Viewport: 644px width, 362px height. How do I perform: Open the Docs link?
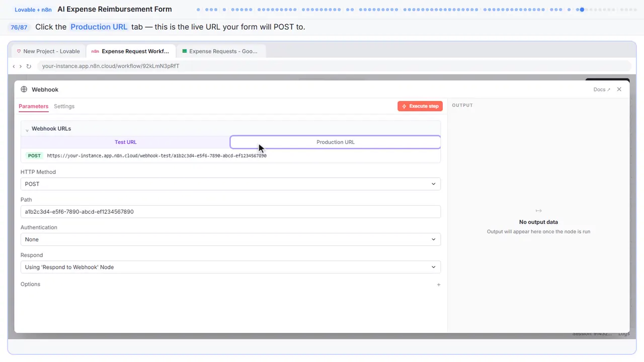(602, 89)
